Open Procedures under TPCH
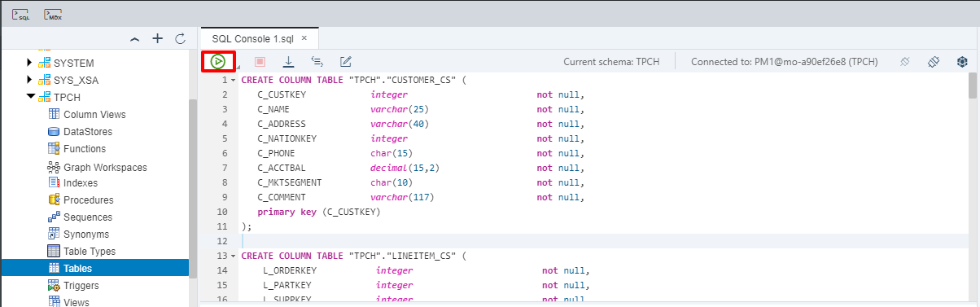This screenshot has width=980, height=307. (x=88, y=200)
